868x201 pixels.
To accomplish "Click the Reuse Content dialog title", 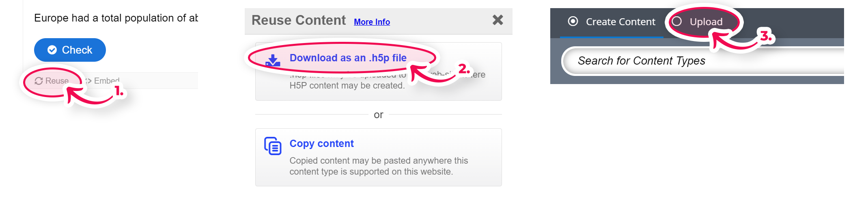I will [x=299, y=20].
